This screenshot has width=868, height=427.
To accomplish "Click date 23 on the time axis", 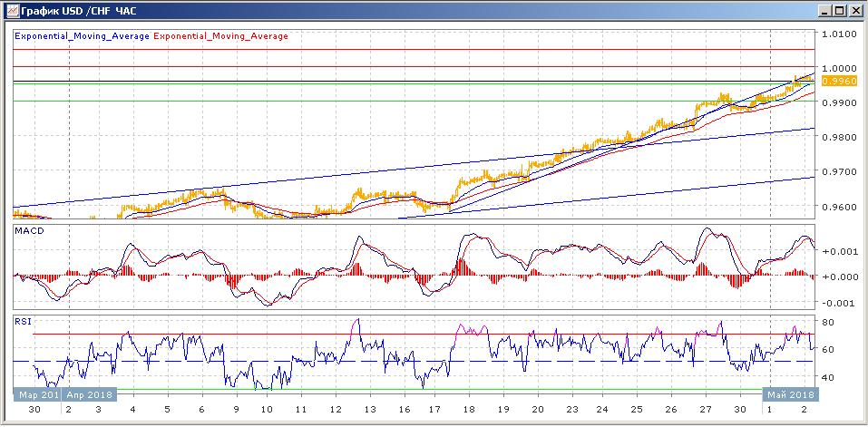I will pyautogui.click(x=572, y=410).
